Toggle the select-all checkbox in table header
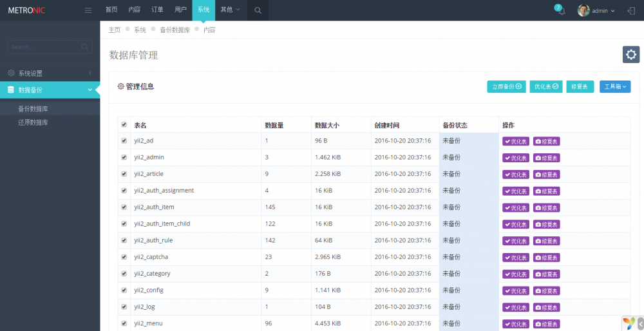 pos(124,124)
